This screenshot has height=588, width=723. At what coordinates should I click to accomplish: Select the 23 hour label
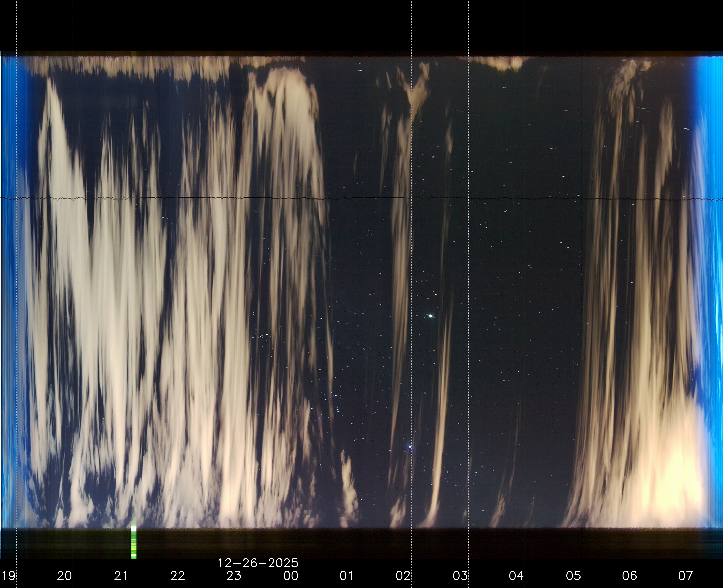(x=234, y=576)
